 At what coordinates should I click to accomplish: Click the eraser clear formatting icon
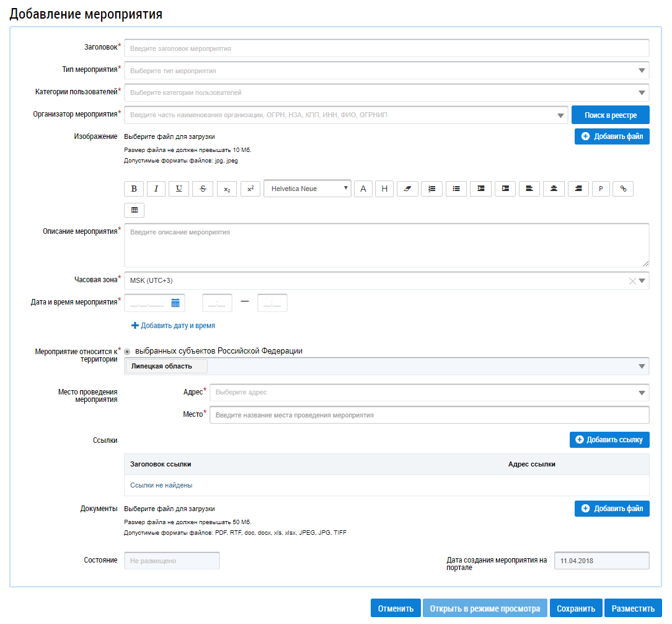(x=407, y=189)
